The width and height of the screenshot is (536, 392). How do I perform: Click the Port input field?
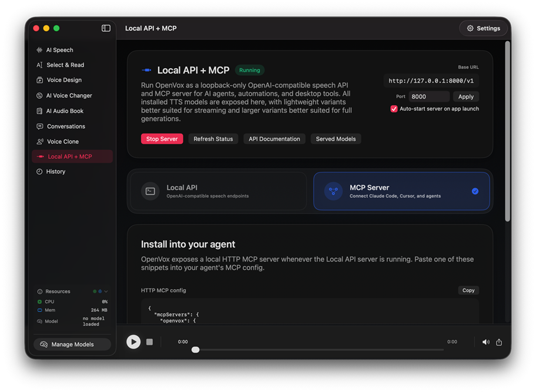coord(429,97)
